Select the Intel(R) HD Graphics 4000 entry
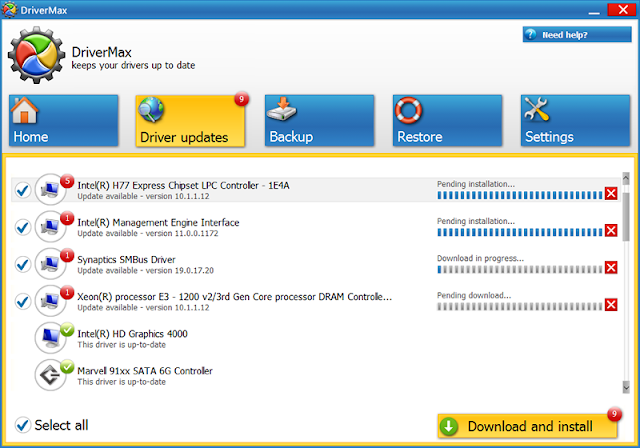 click(132, 334)
